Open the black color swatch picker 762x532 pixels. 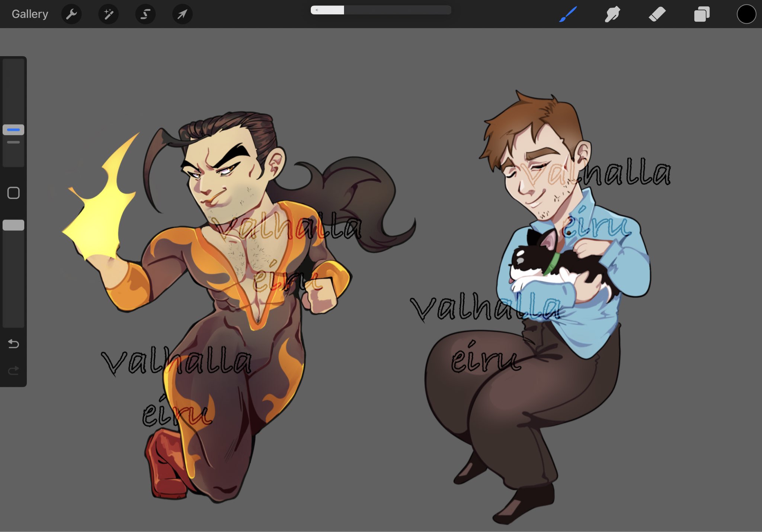746,14
